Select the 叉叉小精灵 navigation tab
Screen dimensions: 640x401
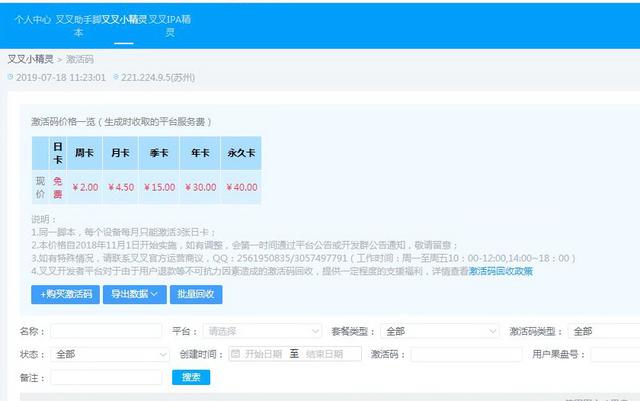123,18
